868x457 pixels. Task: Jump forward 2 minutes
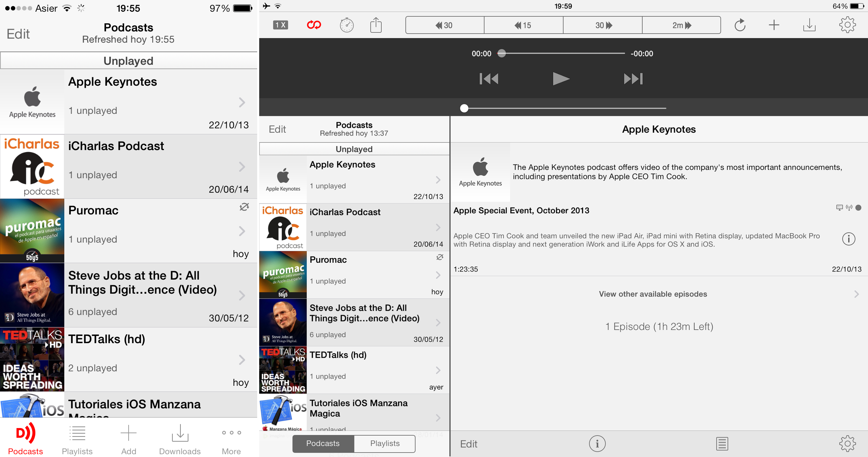[x=681, y=25]
